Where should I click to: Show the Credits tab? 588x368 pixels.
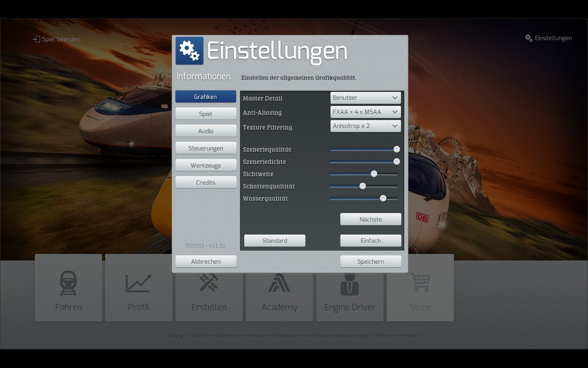pyautogui.click(x=206, y=182)
